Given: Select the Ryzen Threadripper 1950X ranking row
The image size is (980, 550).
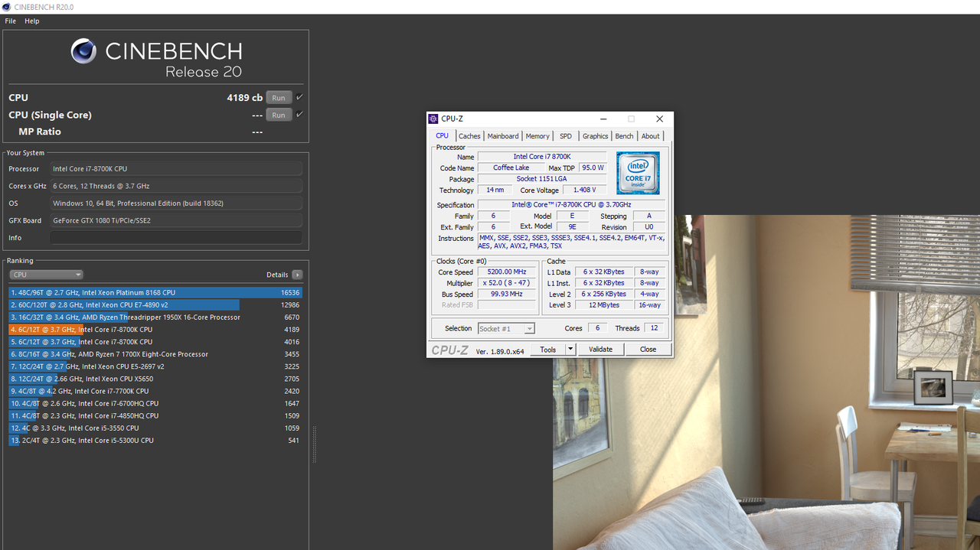Looking at the screenshot, I should tap(155, 317).
